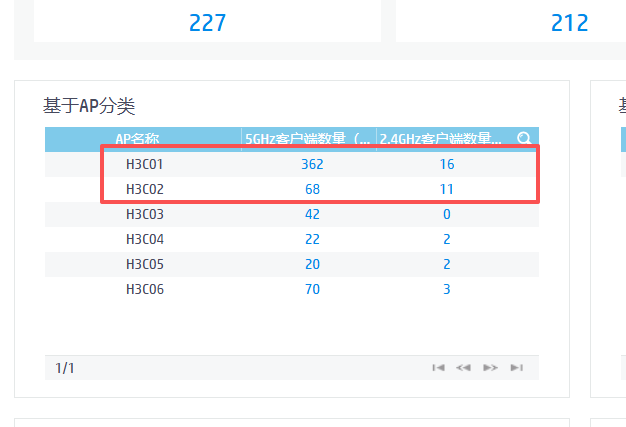
Task: Select the H3C05 row name
Action: pos(144,264)
